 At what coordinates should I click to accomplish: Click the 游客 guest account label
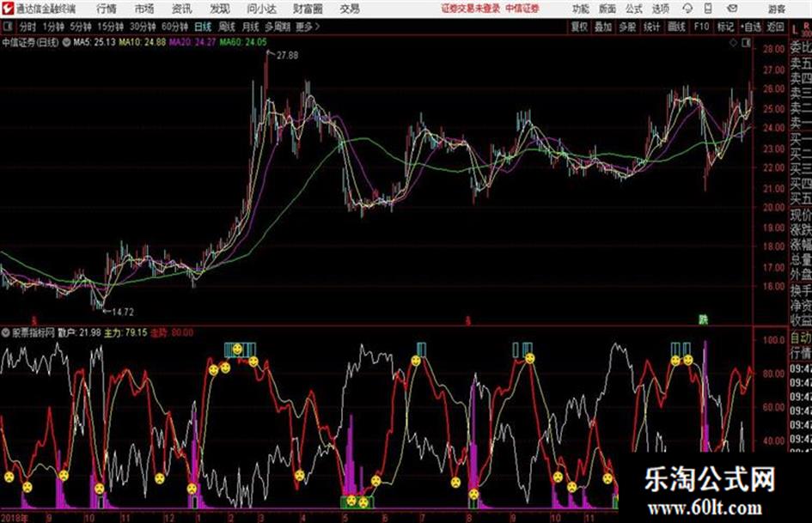(777, 9)
